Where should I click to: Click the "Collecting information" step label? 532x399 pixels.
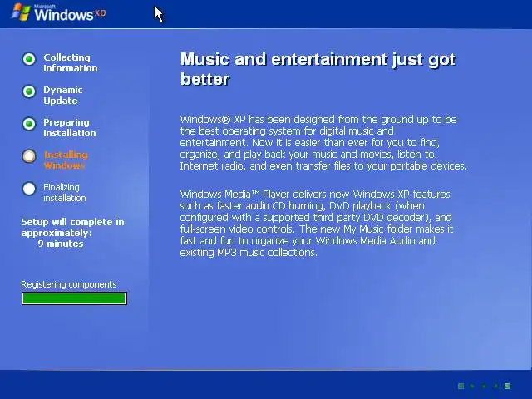tap(70, 63)
